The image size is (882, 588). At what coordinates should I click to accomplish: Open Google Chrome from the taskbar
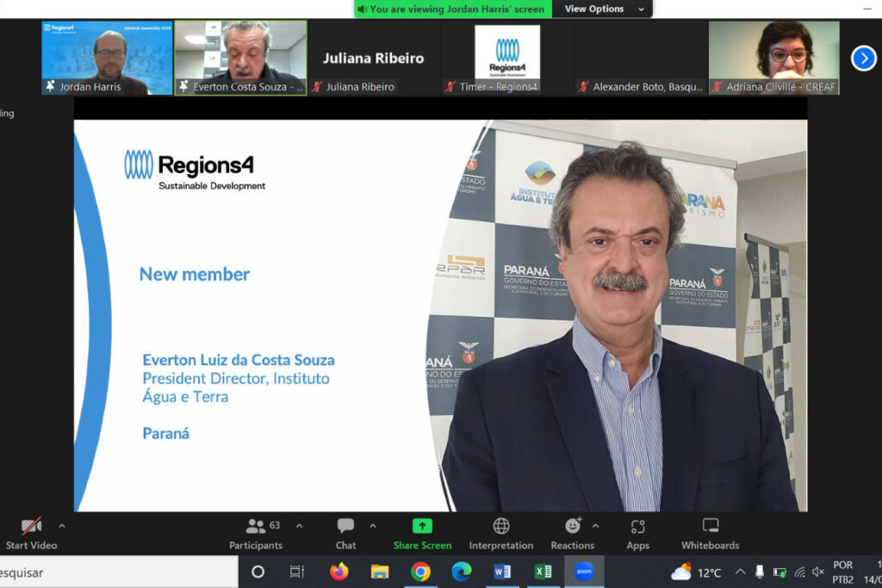(x=420, y=572)
